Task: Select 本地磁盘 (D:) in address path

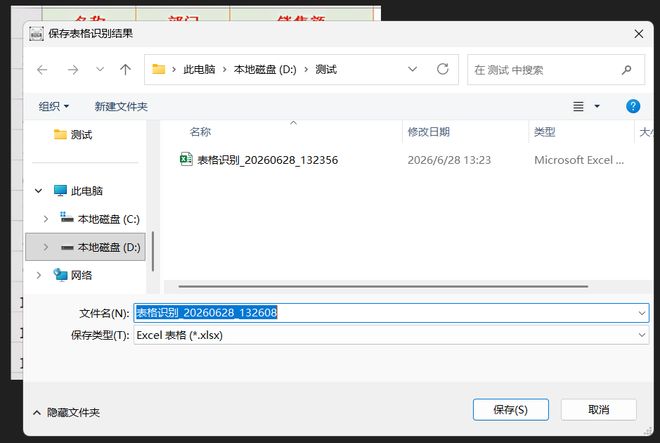Action: 265,69
